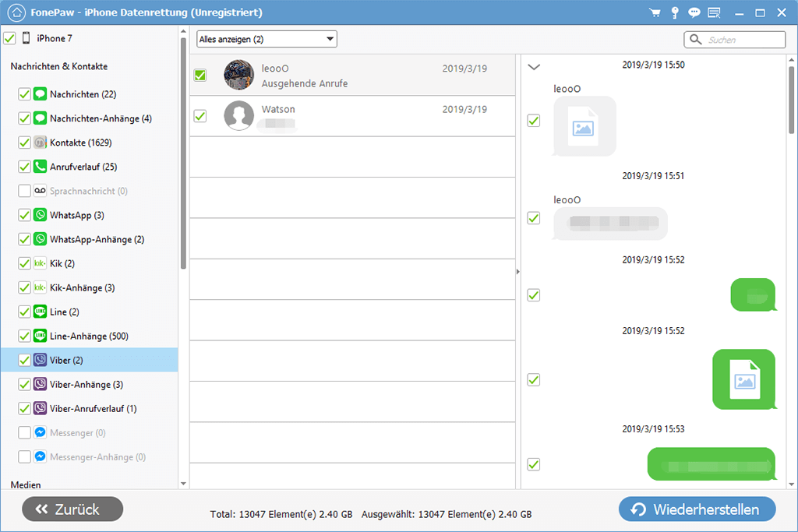Click leooO's blurred text message bubble
The height and width of the screenshot is (532, 798).
tap(610, 224)
